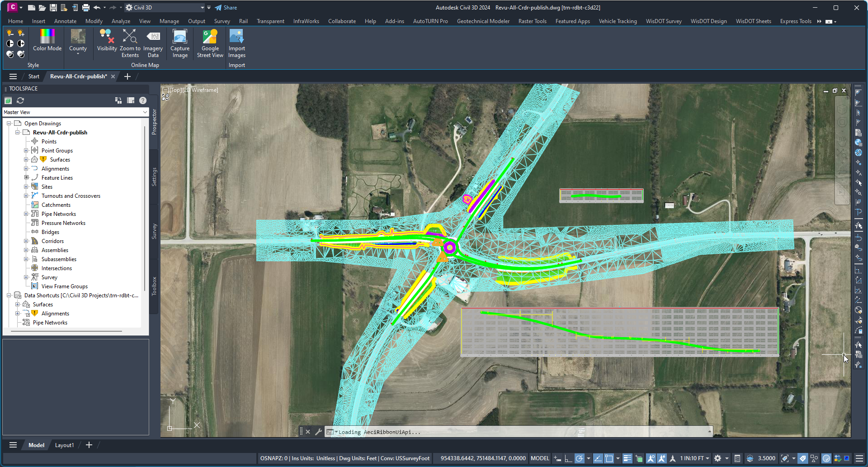Click the isolate objects status bar icon

814,458
